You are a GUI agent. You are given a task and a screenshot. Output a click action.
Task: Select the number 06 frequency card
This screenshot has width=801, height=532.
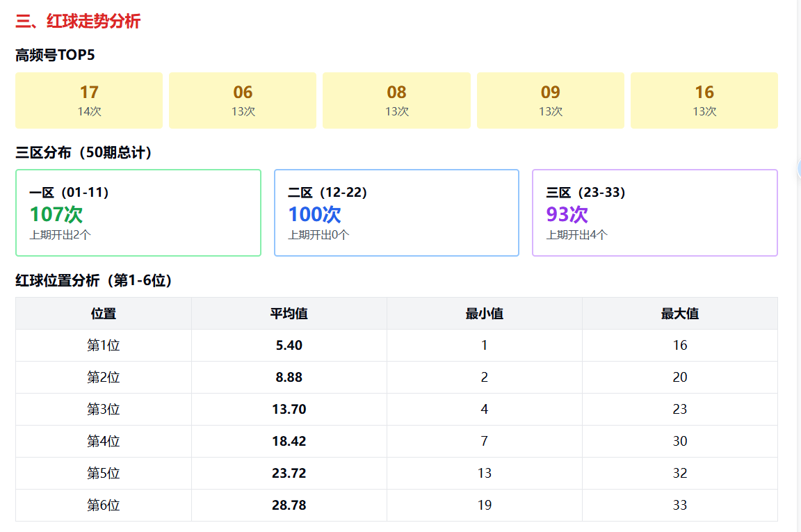243,100
